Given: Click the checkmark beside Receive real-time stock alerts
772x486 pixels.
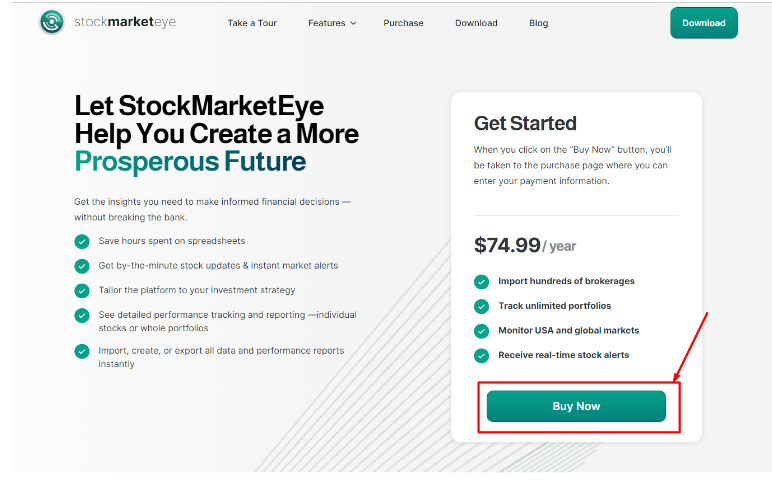Looking at the screenshot, I should click(482, 356).
